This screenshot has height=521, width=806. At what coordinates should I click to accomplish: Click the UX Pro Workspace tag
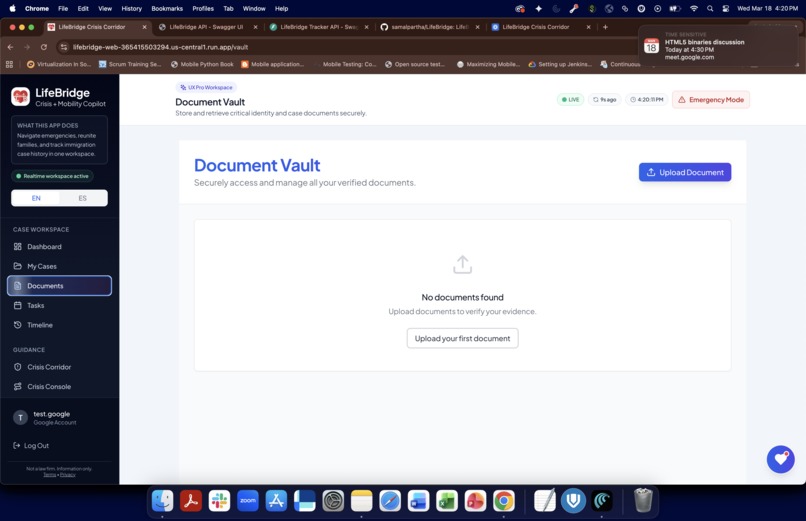[206, 87]
